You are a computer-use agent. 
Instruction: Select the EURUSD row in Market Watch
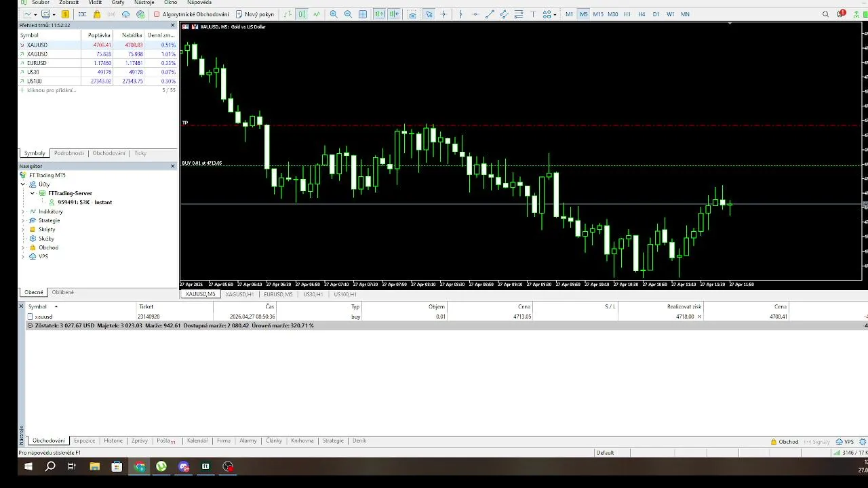tap(98, 63)
